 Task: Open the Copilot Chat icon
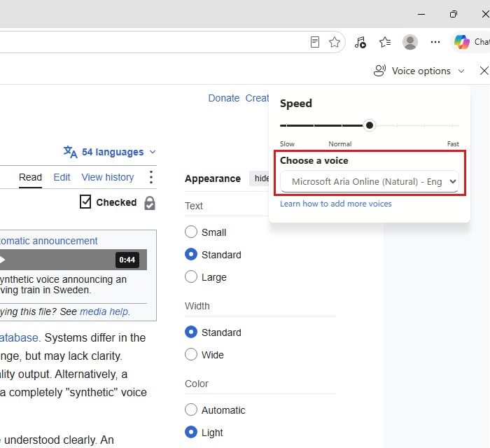point(462,42)
